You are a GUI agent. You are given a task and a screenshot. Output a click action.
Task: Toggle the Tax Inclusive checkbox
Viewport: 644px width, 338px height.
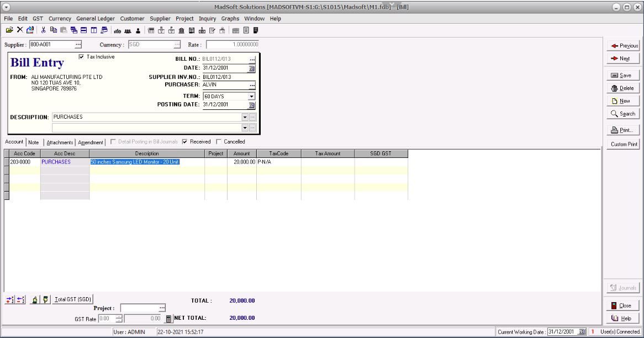pos(81,57)
